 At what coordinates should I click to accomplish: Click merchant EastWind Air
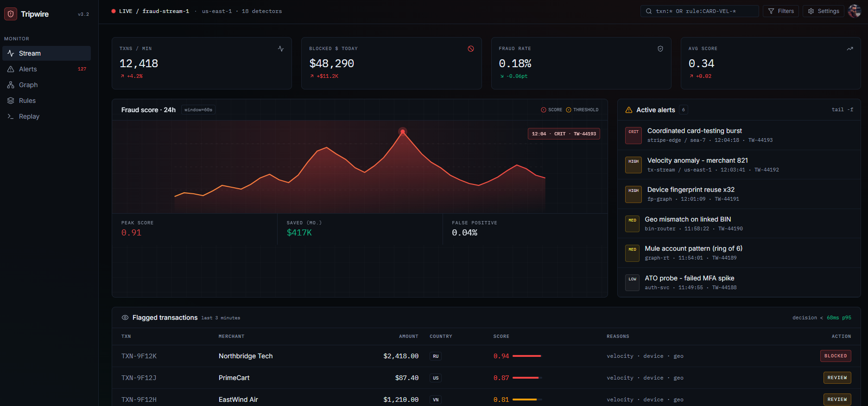point(238,400)
